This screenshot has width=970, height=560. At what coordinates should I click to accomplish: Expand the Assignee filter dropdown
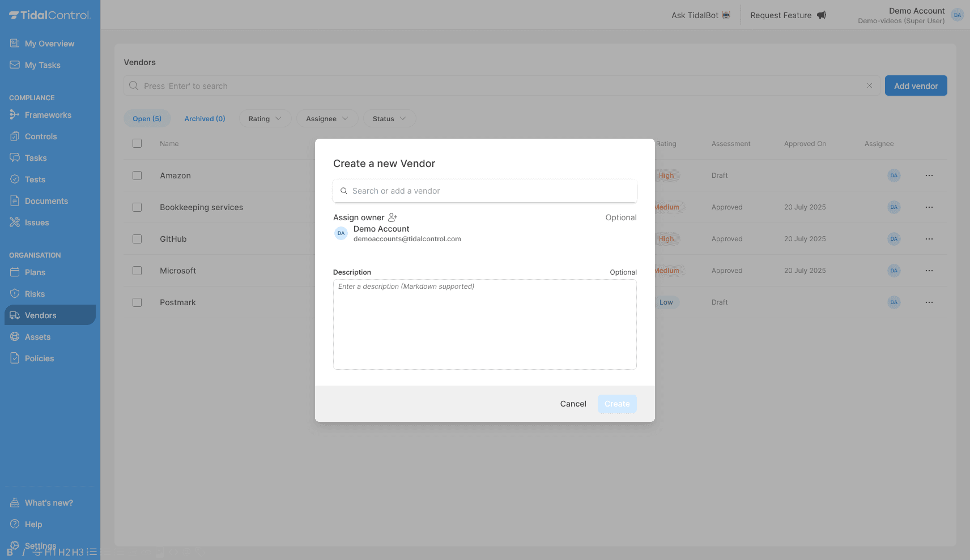(327, 118)
